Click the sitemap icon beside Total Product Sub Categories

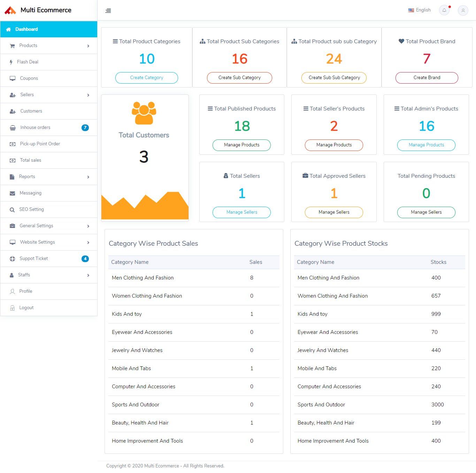202,41
